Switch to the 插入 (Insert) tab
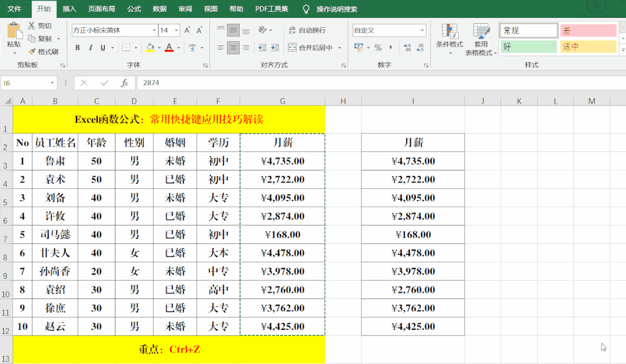This screenshot has width=626, height=364. (x=69, y=9)
